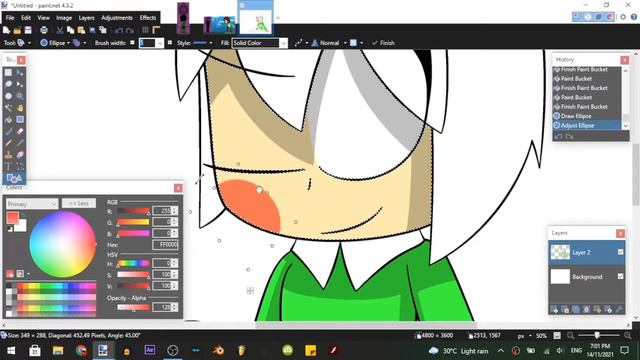The height and width of the screenshot is (360, 640).
Task: Select the Lasso Select tool
Action: click(x=9, y=84)
